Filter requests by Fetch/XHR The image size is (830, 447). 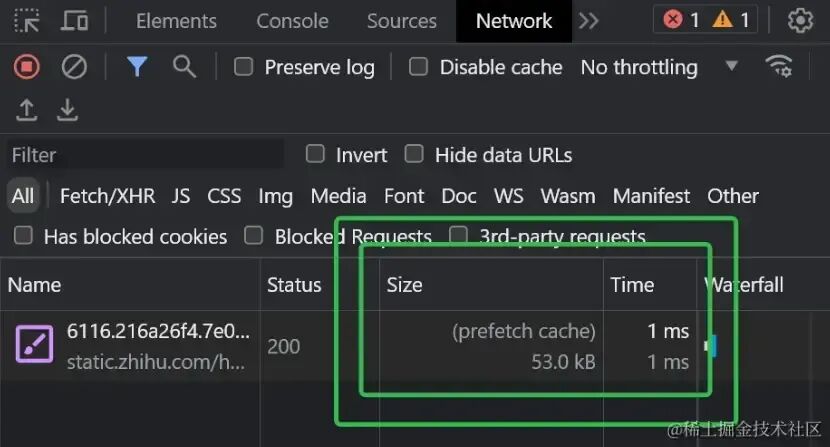tap(107, 196)
